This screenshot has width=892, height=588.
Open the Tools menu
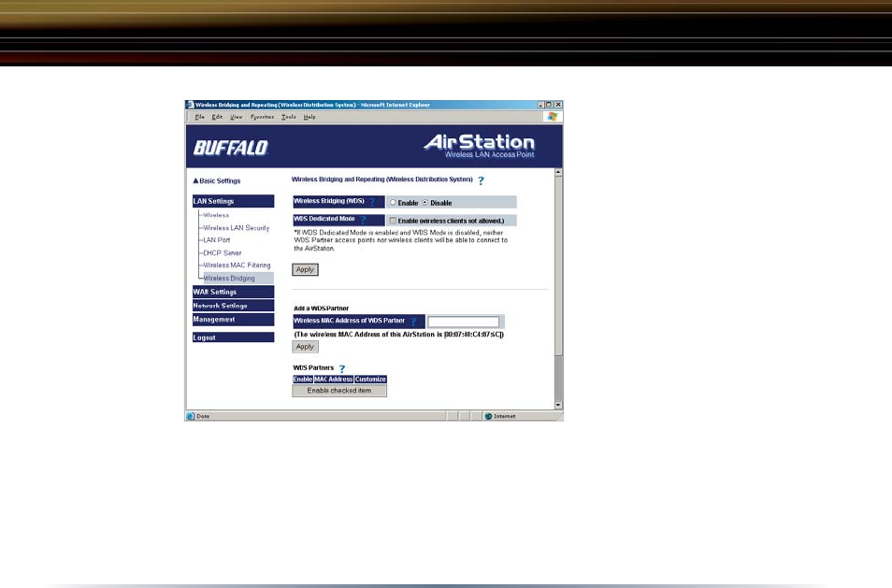click(x=289, y=117)
